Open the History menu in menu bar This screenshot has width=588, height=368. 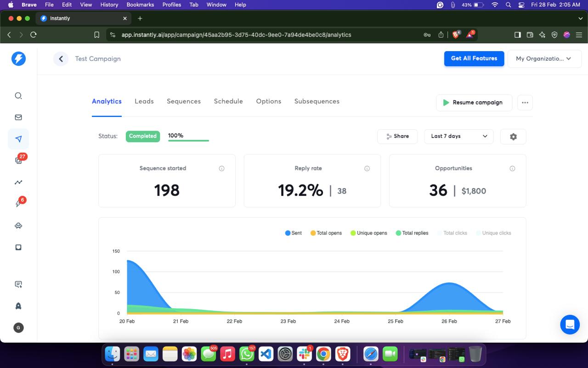[109, 5]
